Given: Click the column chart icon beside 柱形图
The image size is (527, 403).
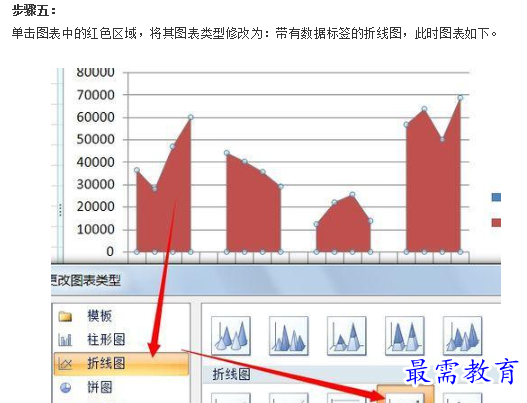Looking at the screenshot, I should point(65,339).
